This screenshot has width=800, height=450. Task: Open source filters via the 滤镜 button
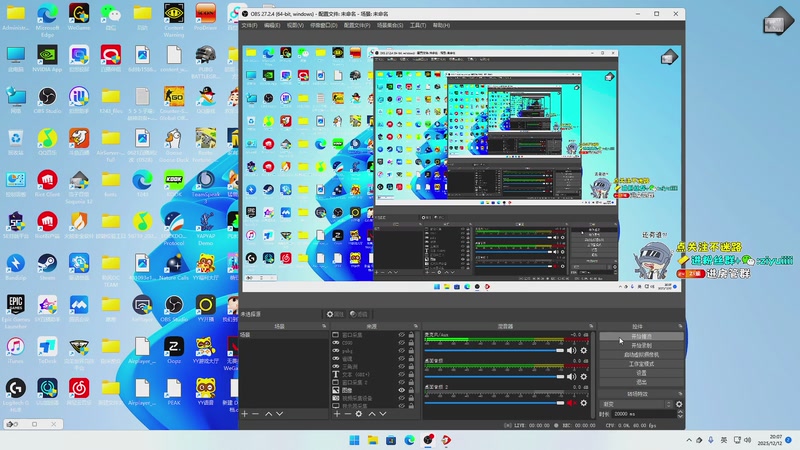pos(359,314)
